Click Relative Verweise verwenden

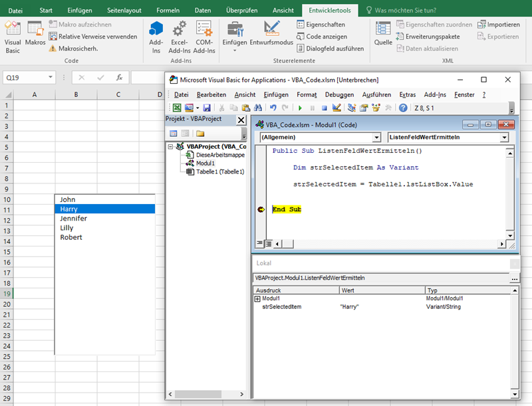point(93,37)
